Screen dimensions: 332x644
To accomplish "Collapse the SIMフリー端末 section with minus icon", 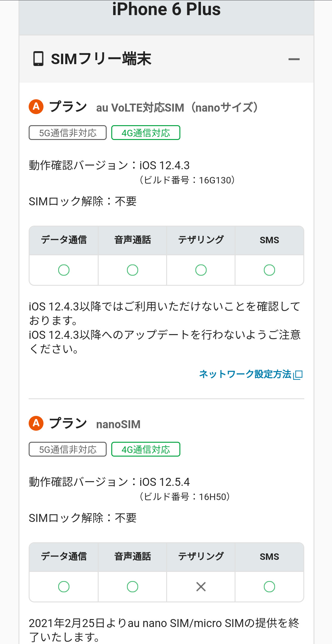I will pyautogui.click(x=294, y=59).
